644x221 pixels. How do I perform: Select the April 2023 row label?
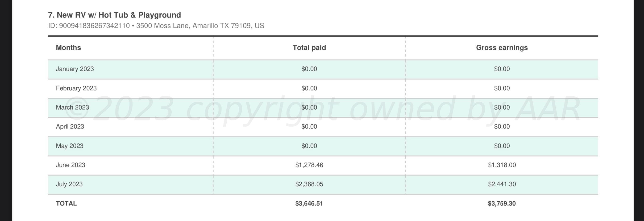tap(70, 127)
